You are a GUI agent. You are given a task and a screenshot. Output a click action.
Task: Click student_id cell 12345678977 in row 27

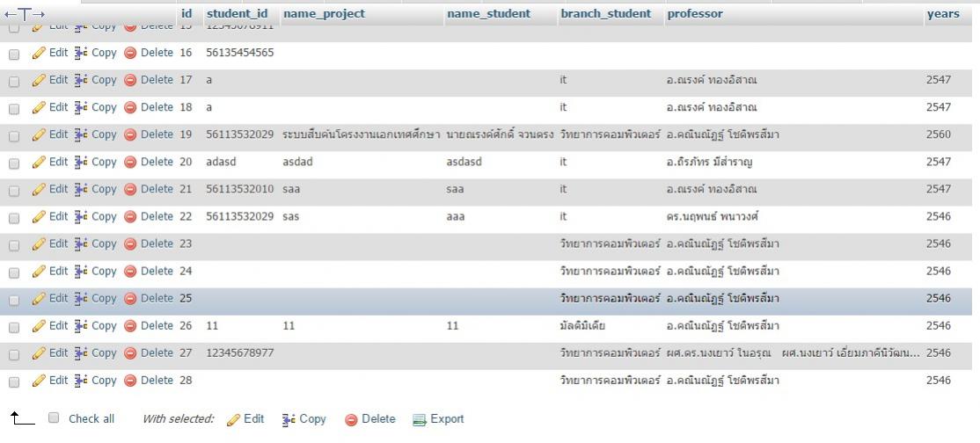(240, 353)
